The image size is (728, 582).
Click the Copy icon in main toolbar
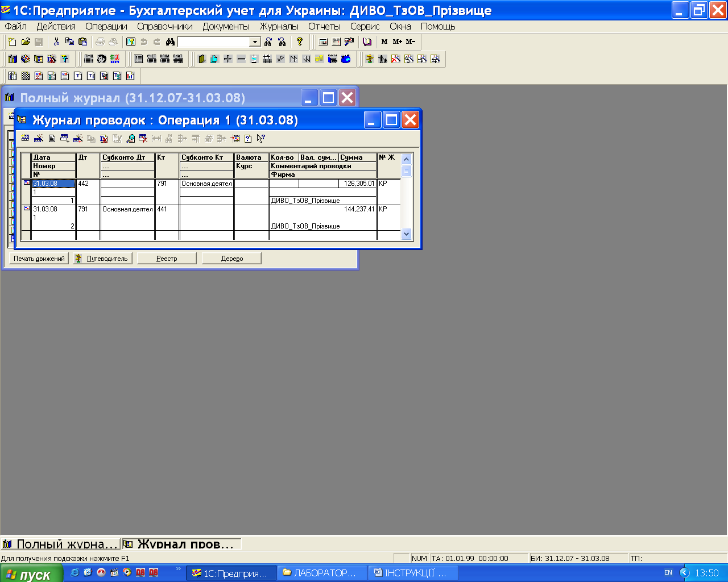[69, 41]
